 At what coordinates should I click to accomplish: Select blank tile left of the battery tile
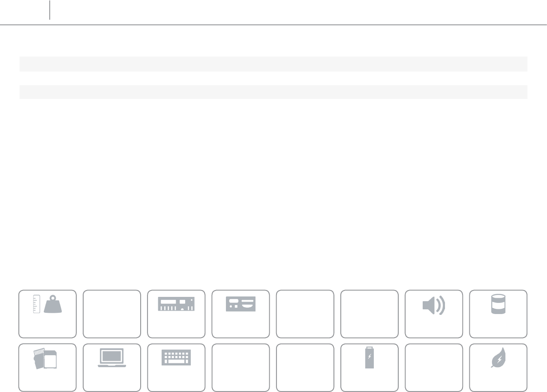click(x=305, y=368)
